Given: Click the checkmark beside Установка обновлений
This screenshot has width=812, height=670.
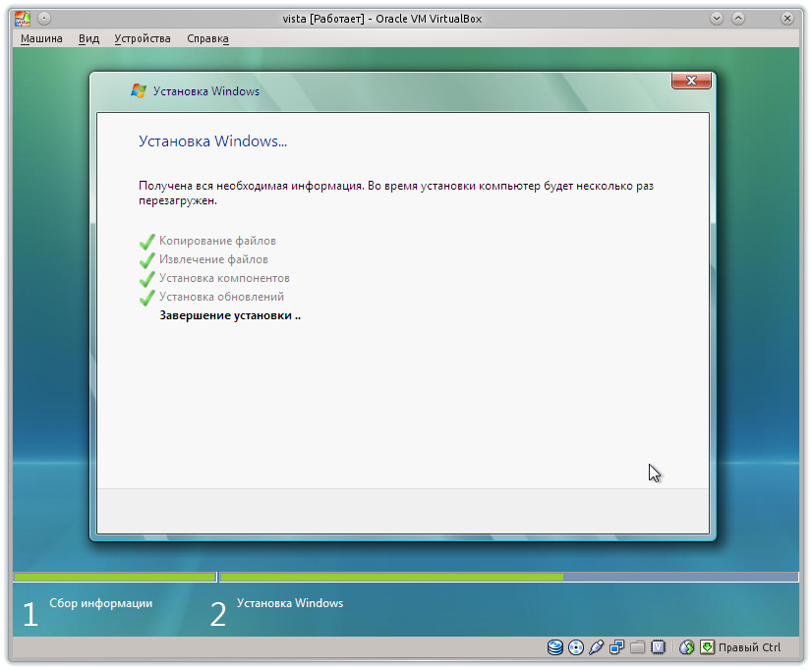Looking at the screenshot, I should (x=147, y=297).
